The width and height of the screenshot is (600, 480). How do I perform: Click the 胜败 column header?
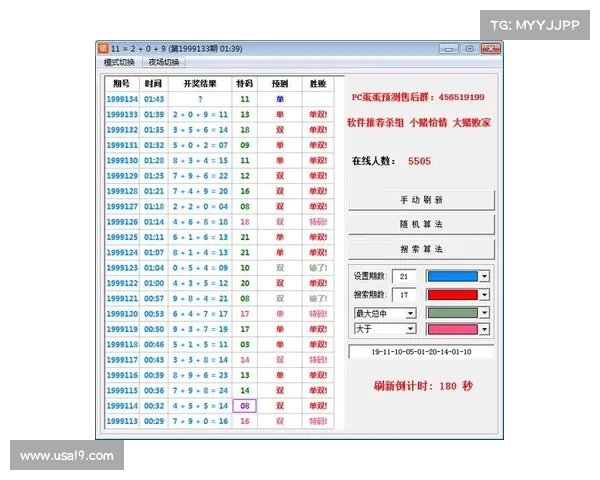(318, 84)
